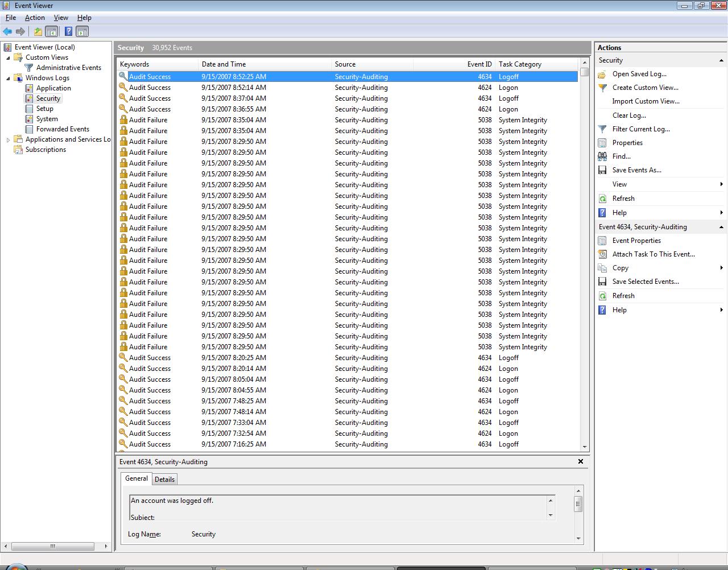Click the Help question mark toolbar icon
Image resolution: width=728 pixels, height=570 pixels.
(68, 31)
